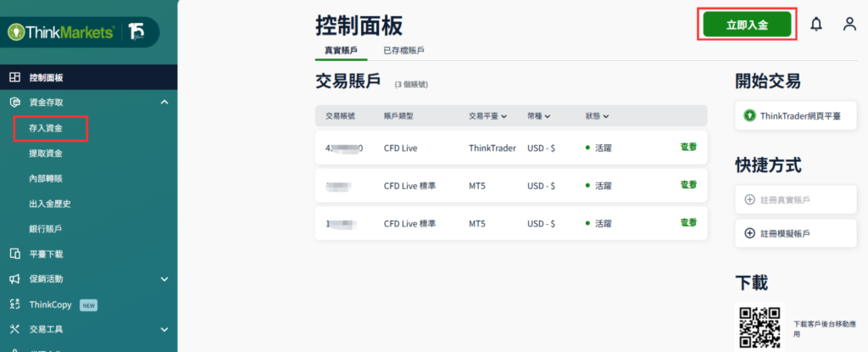Image resolution: width=868 pixels, height=352 pixels.
Task: Open the user profile icon
Action: click(x=849, y=24)
